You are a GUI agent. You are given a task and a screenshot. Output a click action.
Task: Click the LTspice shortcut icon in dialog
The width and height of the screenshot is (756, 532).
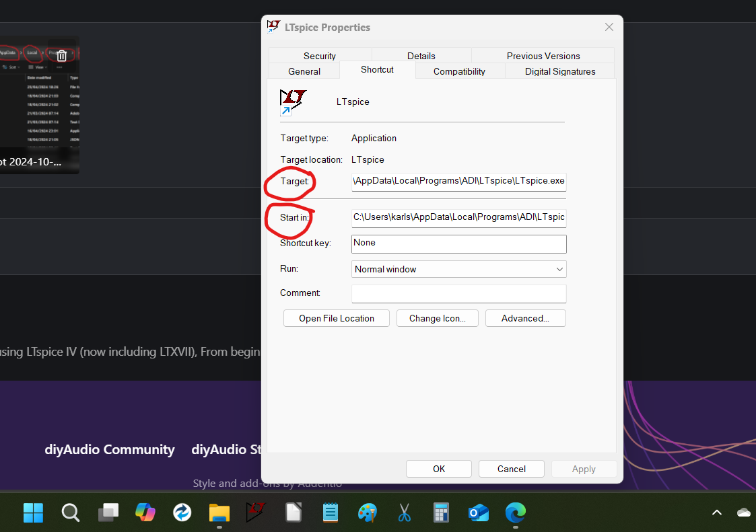(x=293, y=103)
